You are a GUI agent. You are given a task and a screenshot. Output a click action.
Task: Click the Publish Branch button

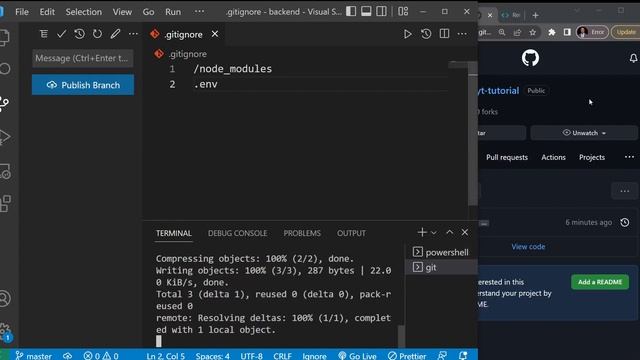pos(83,85)
